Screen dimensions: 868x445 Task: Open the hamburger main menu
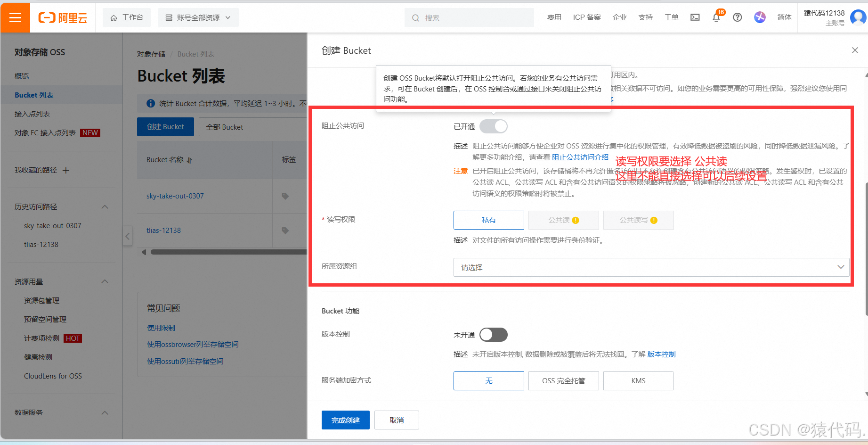pos(16,17)
